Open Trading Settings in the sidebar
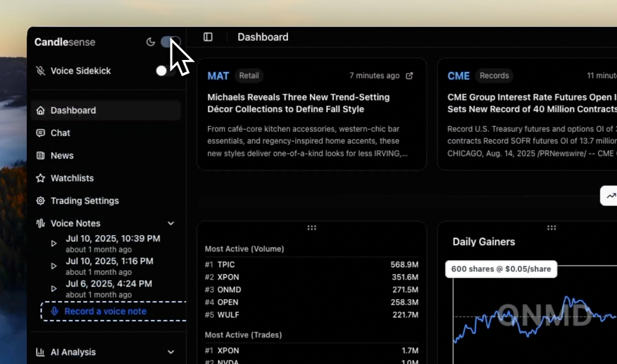 click(84, 201)
